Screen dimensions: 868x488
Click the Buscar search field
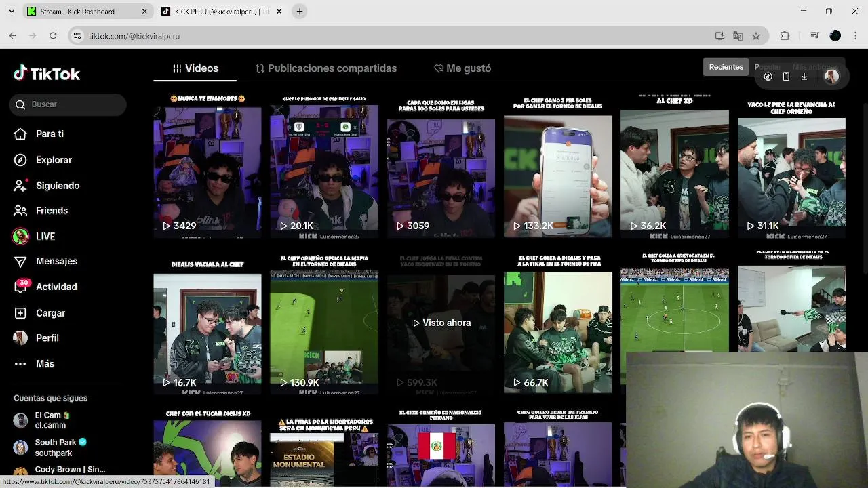68,104
